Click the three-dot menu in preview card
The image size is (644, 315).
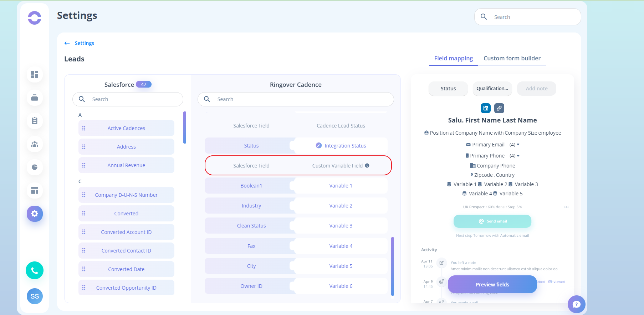pos(566,207)
